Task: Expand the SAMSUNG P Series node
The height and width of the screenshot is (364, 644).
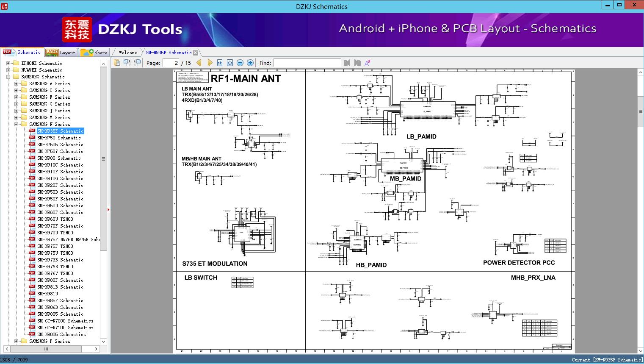Action: click(x=16, y=341)
